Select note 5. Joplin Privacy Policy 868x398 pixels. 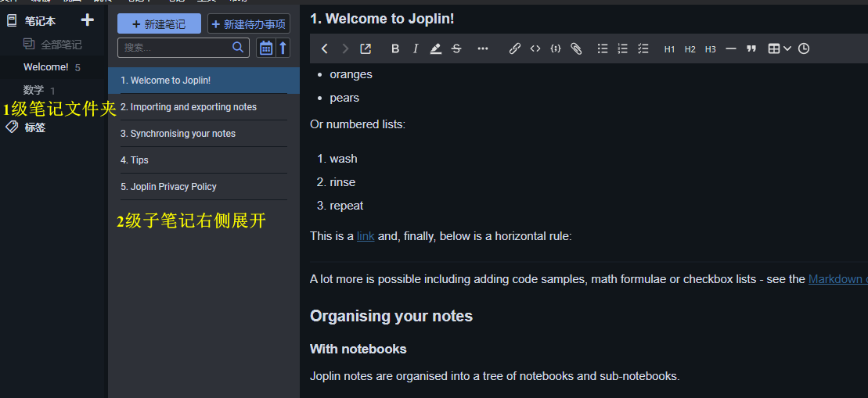tap(203, 186)
